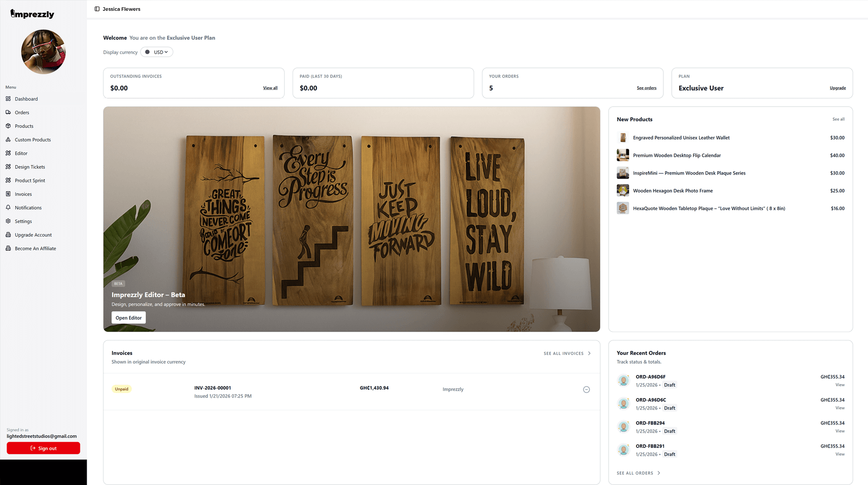
Task: Select the Product Sprint icon
Action: click(x=9, y=180)
